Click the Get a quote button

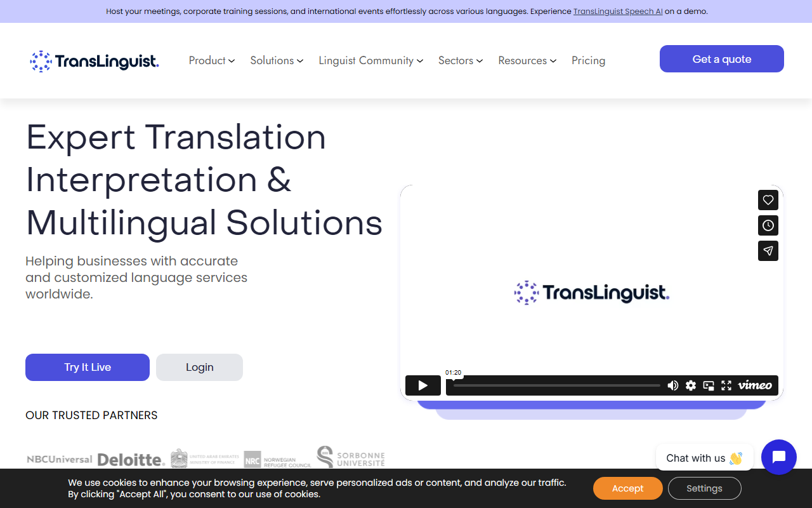[x=722, y=59]
